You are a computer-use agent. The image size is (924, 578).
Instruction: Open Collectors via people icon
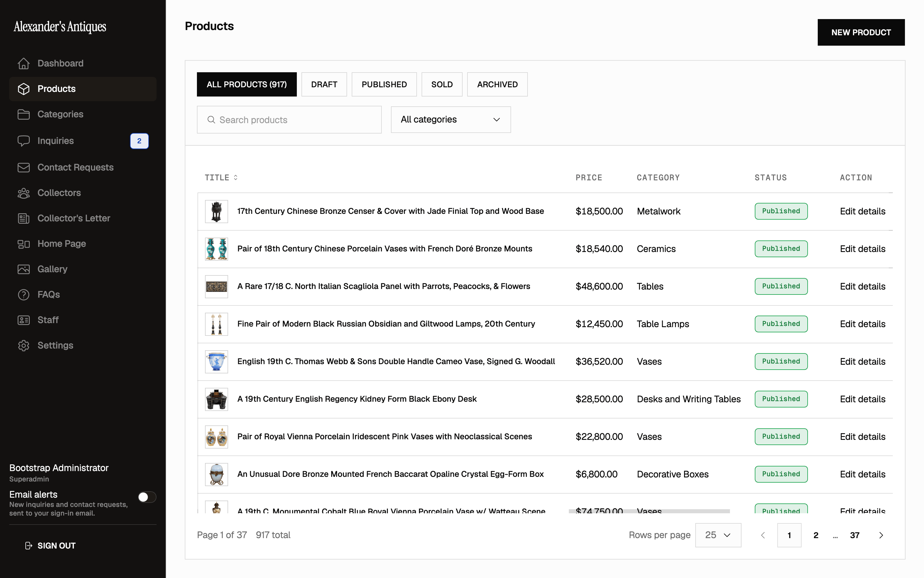24,193
